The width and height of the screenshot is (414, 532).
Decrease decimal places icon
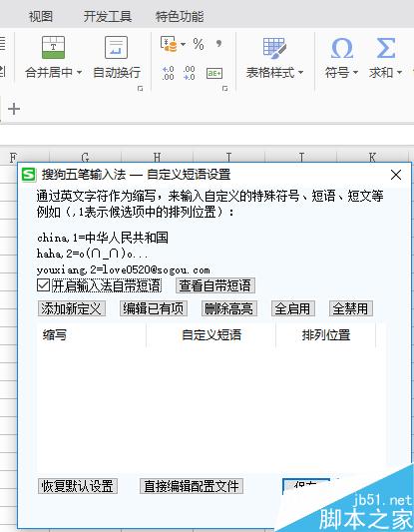(189, 73)
